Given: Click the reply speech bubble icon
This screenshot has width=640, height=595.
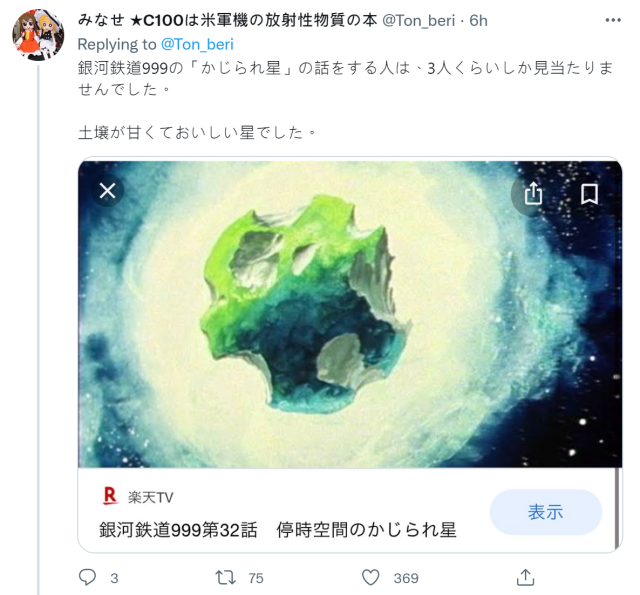Looking at the screenshot, I should (x=87, y=577).
